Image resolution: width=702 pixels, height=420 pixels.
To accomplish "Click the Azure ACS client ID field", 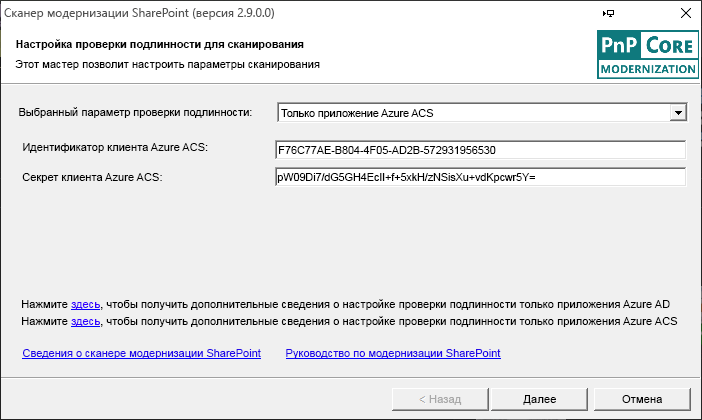I will click(480, 150).
